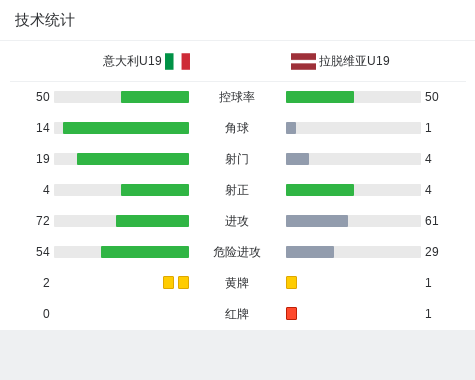This screenshot has width=475, height=380.
Task: Click Latvia's 进攻 grey bar
Action: pos(317,221)
